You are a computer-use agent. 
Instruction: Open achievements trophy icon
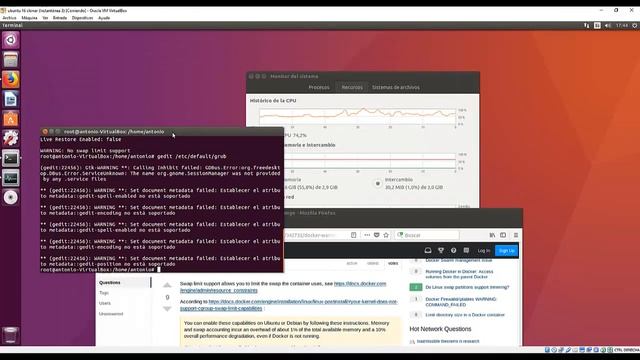[x=441, y=250]
